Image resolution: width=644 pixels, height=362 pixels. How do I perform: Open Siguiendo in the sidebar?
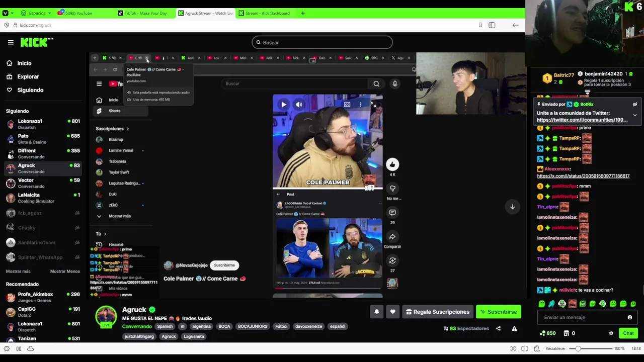25,90
